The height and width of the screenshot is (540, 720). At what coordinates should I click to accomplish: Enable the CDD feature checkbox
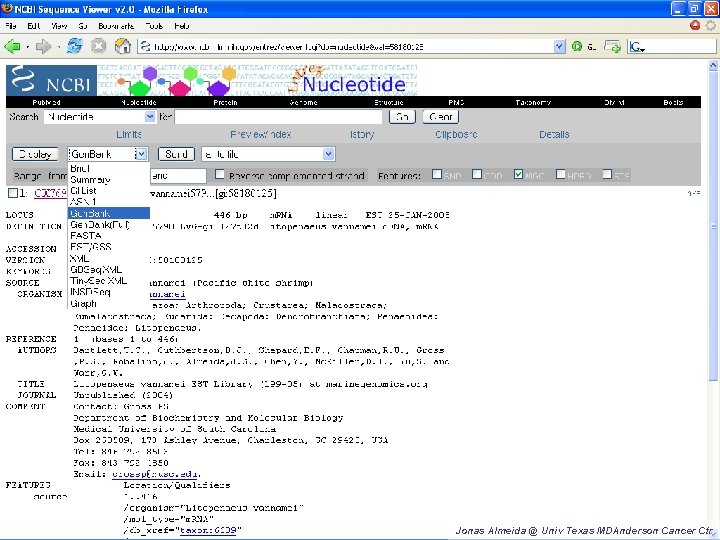(477, 174)
